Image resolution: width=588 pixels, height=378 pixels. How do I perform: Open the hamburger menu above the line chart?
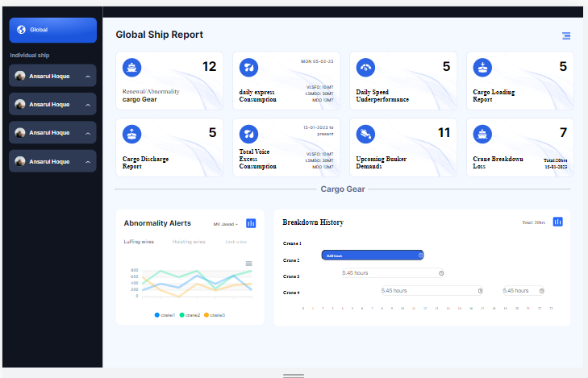pyautogui.click(x=248, y=264)
